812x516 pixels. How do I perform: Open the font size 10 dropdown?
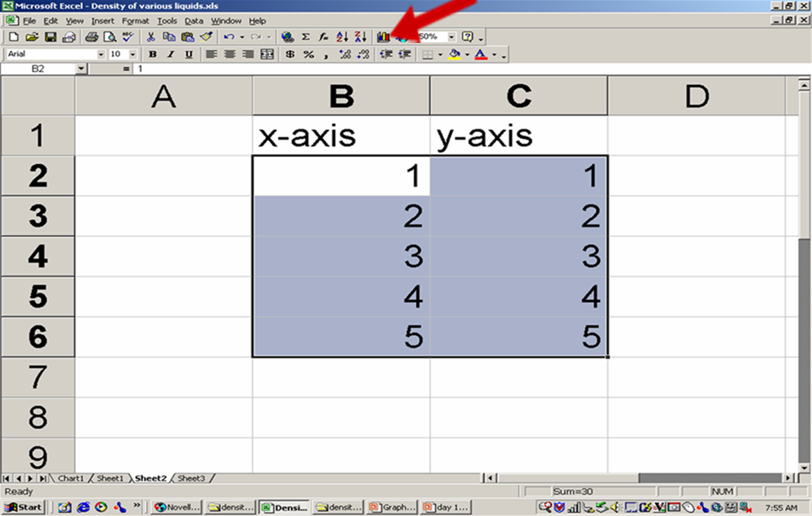[x=133, y=54]
